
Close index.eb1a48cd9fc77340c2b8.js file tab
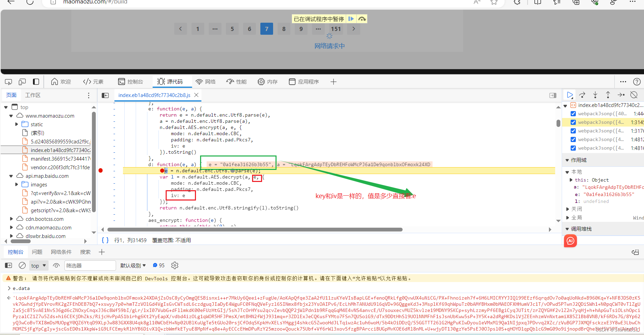[x=196, y=95]
